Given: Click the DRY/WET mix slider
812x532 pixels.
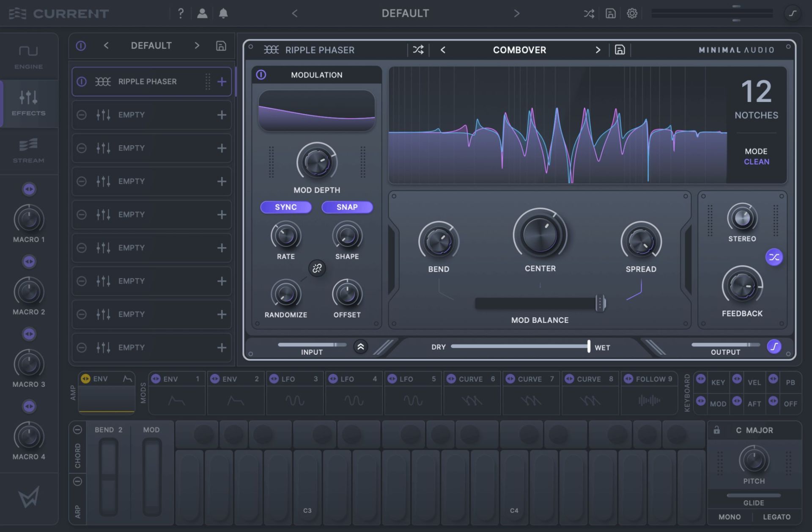Looking at the screenshot, I should coord(520,346).
